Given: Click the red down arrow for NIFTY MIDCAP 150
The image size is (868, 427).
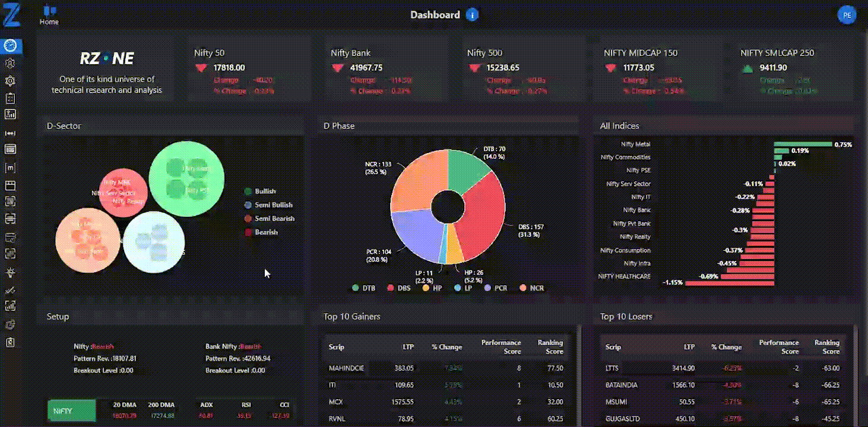Looking at the screenshot, I should (611, 68).
